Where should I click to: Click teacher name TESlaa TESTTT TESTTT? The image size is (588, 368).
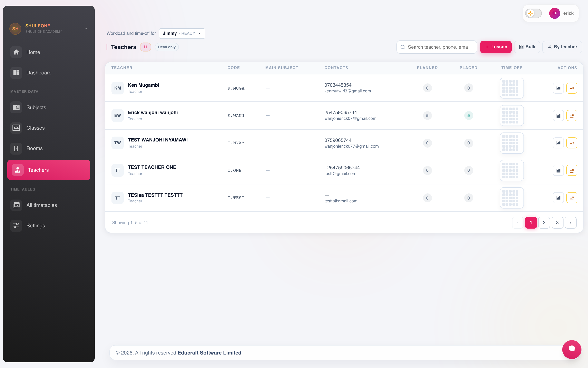155,195
